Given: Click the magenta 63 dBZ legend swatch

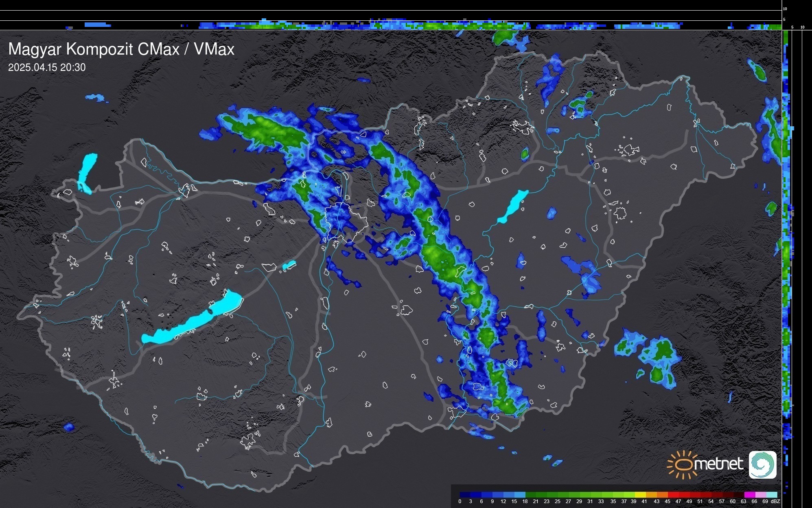Looking at the screenshot, I should tap(749, 495).
